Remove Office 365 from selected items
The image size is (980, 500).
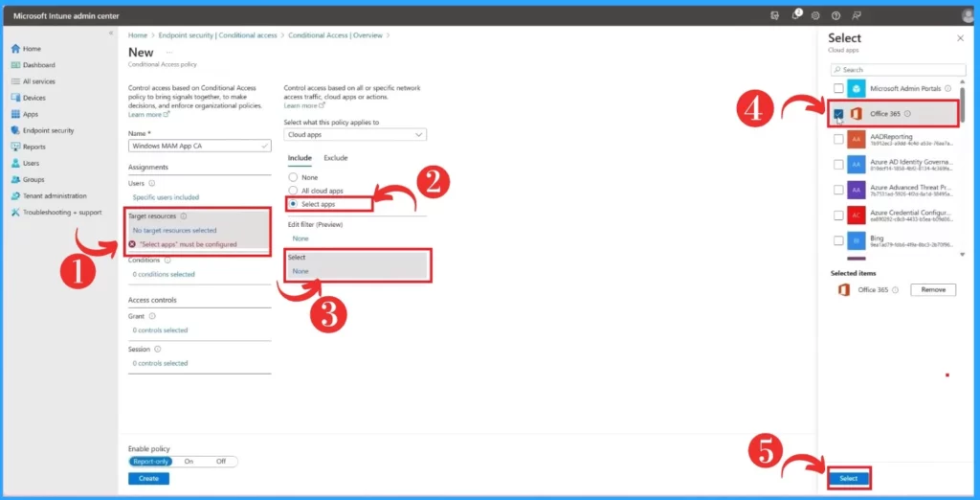[x=933, y=289]
